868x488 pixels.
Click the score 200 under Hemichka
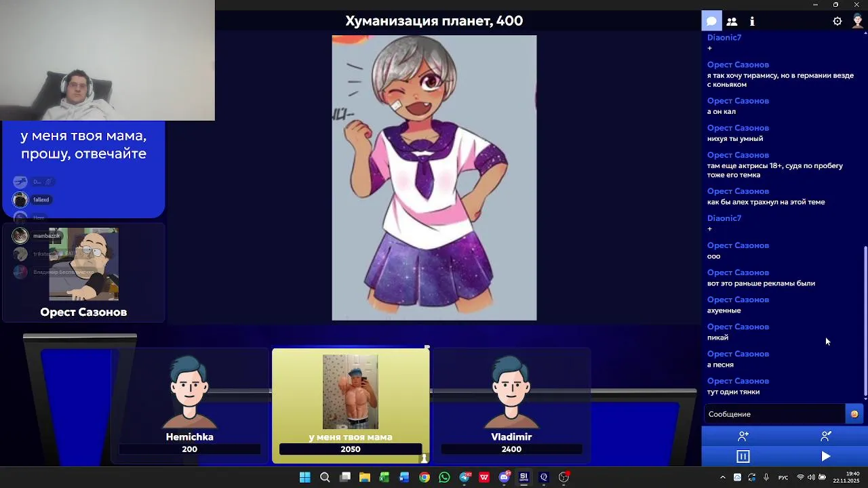pos(190,449)
